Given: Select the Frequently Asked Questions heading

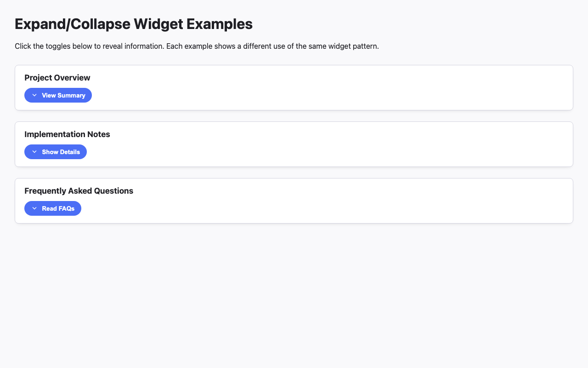Looking at the screenshot, I should coord(79,191).
